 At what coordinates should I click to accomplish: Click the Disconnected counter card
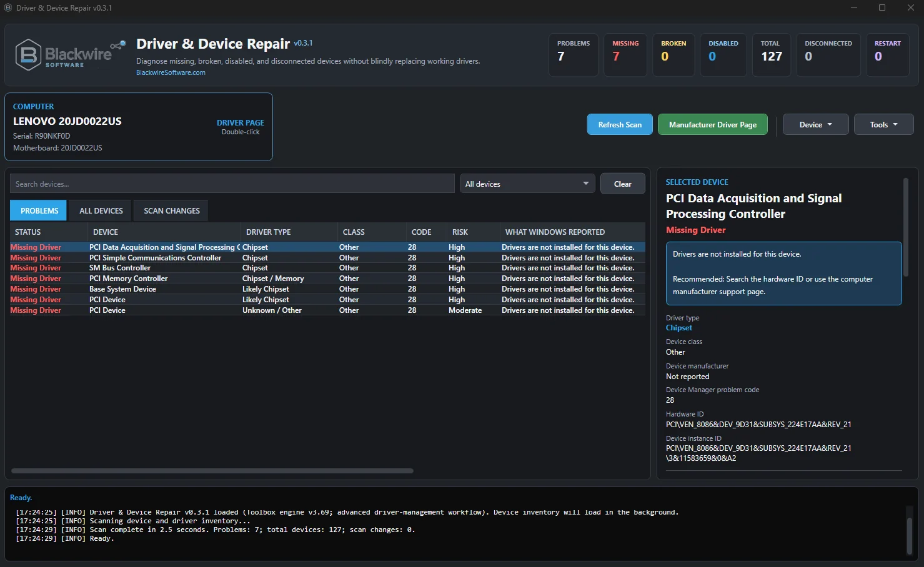tap(828, 55)
